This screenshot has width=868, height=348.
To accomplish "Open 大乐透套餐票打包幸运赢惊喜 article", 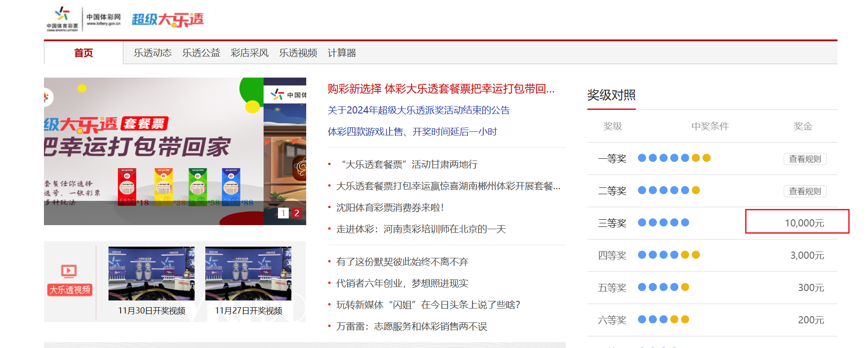I will 448,186.
